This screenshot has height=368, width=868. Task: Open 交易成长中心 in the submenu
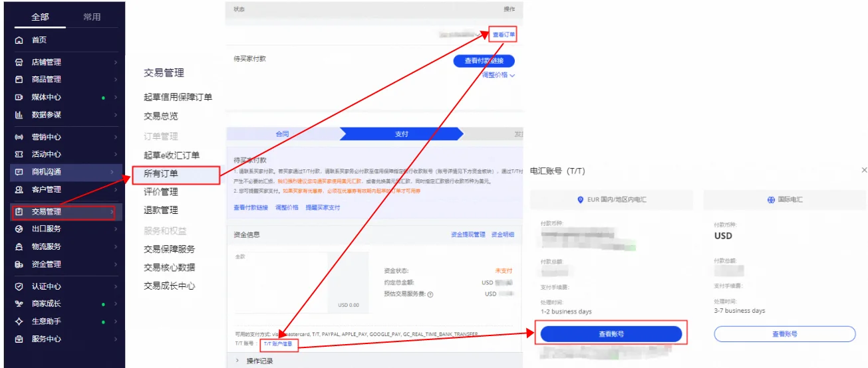(x=170, y=286)
